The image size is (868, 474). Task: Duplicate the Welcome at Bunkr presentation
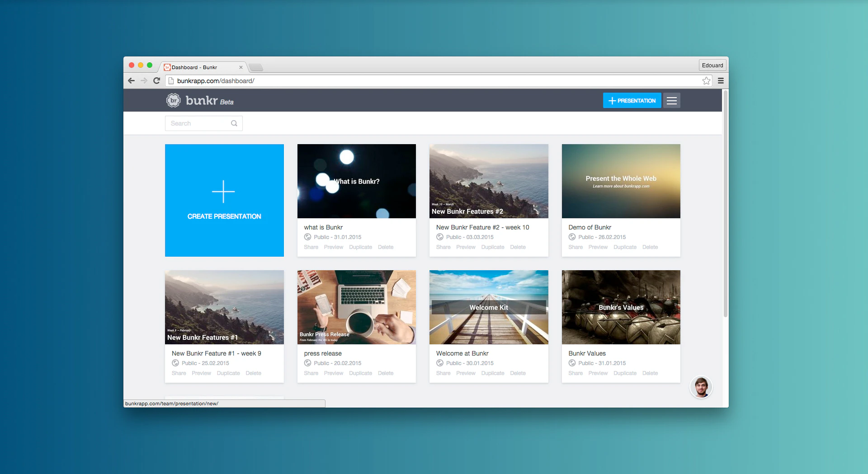click(x=493, y=373)
